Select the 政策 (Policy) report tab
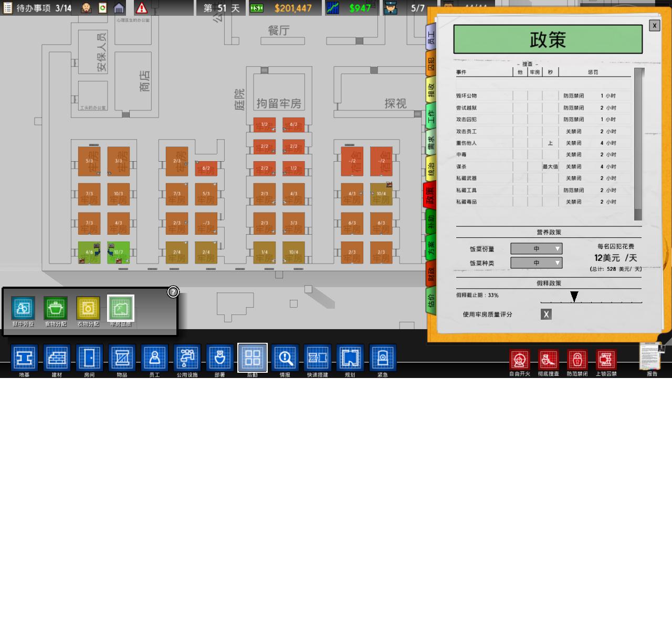This screenshot has height=630, width=672. point(430,195)
